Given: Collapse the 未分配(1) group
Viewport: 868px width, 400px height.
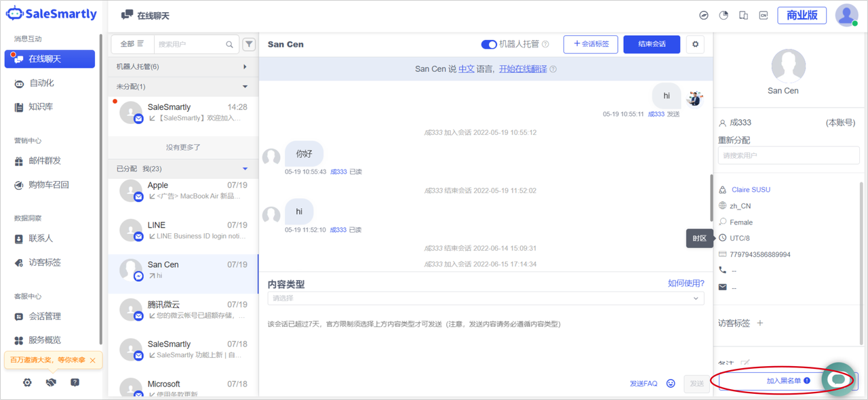Looking at the screenshot, I should tap(245, 87).
